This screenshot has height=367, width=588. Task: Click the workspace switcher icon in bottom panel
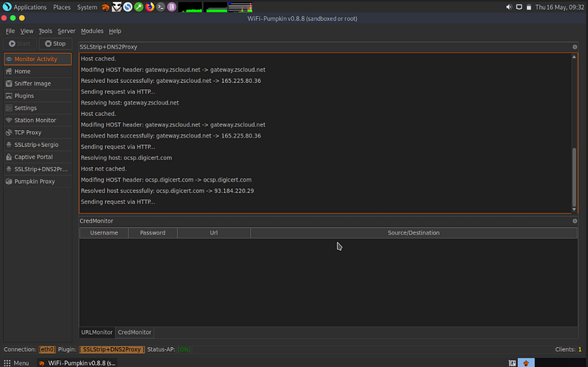tap(512, 363)
